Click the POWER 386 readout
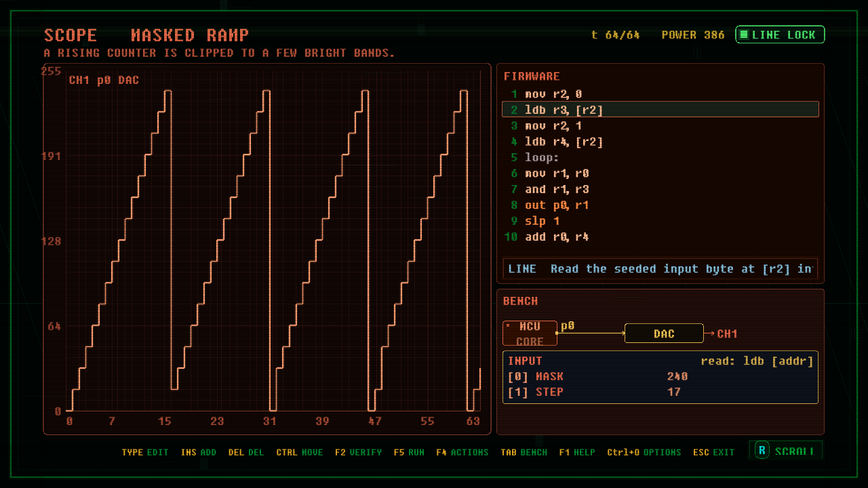Screen dimensions: 868x488 (x=693, y=35)
